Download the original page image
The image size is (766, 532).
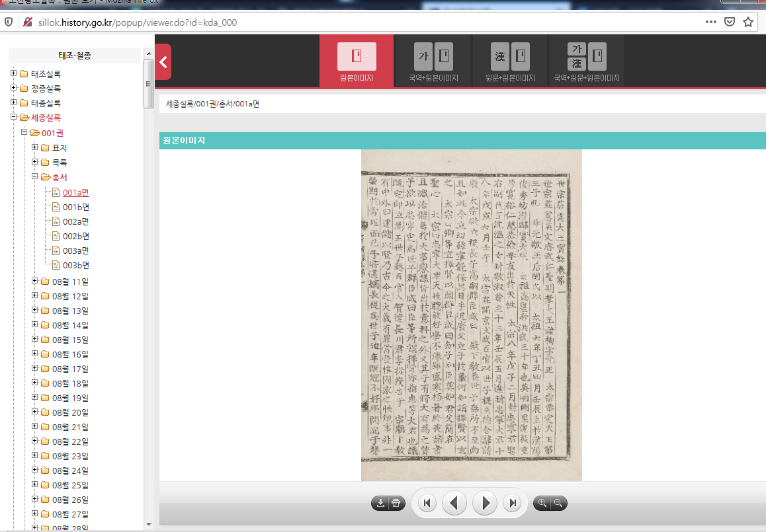pyautogui.click(x=380, y=504)
